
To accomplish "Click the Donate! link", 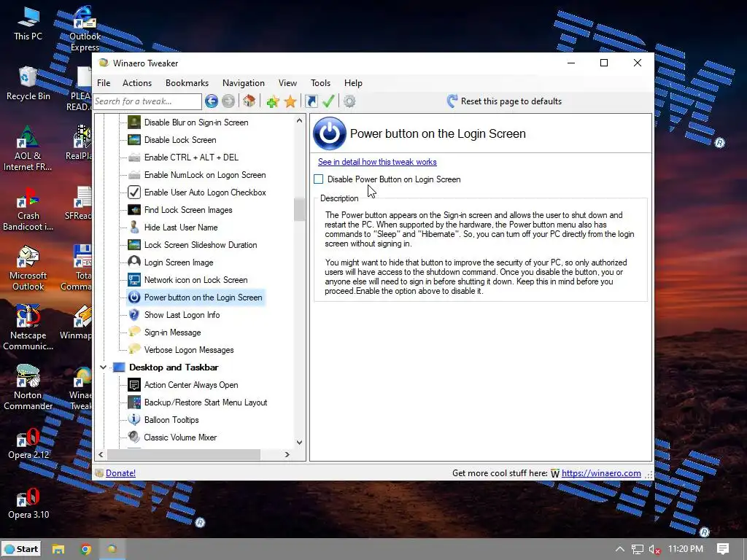I will coord(120,472).
